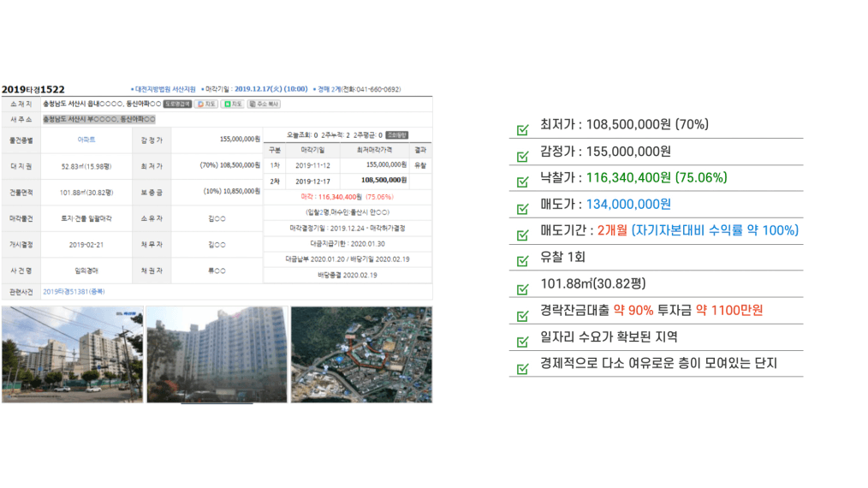The image size is (868, 488).
Task: Click the 주소 복사 copy icon
Action: pos(265,104)
